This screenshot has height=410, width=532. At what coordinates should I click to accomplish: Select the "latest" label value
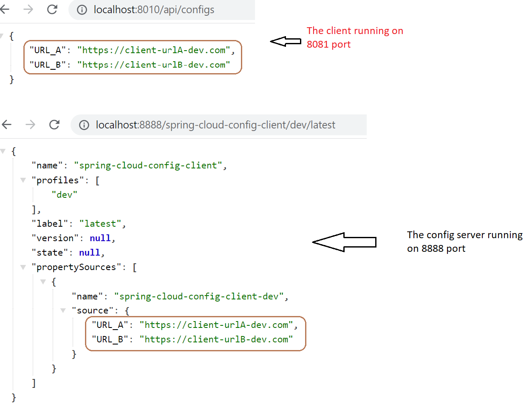[100, 224]
